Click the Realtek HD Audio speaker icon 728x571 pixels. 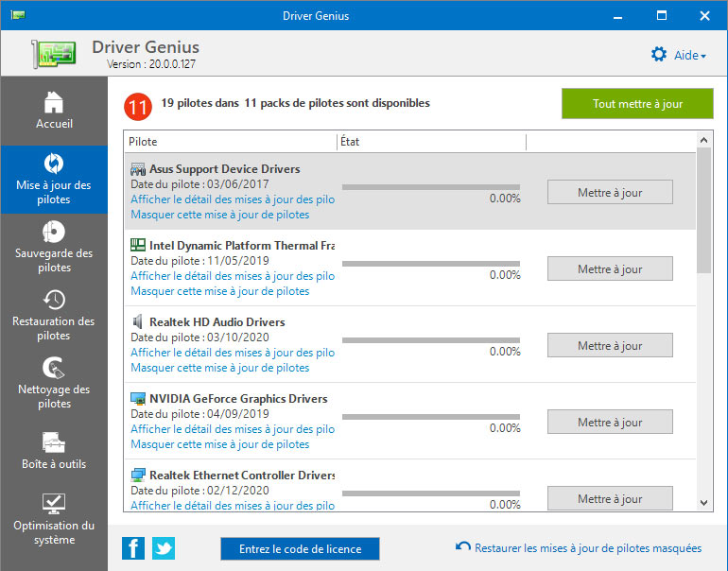137,321
